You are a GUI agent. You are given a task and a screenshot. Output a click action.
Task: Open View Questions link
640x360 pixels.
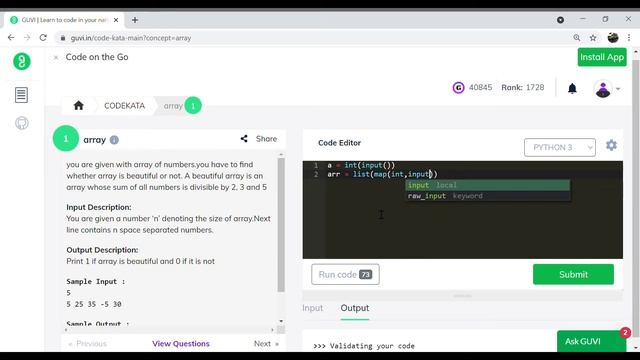tap(181, 344)
